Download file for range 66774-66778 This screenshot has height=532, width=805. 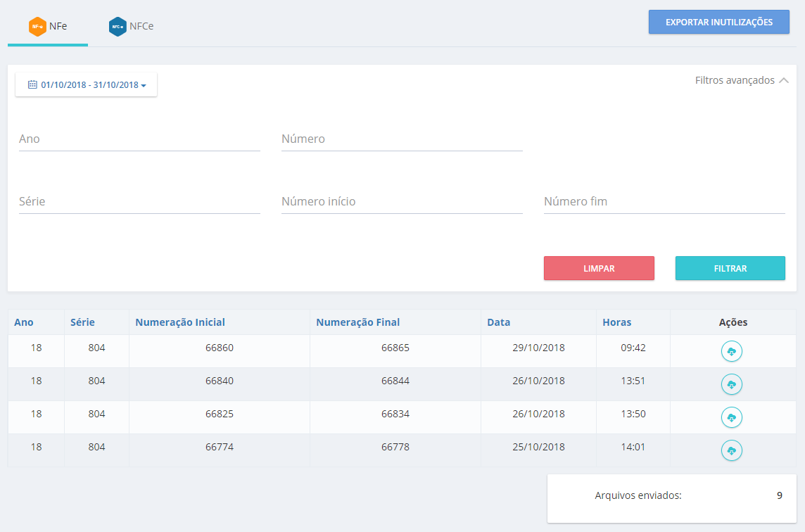click(732, 450)
